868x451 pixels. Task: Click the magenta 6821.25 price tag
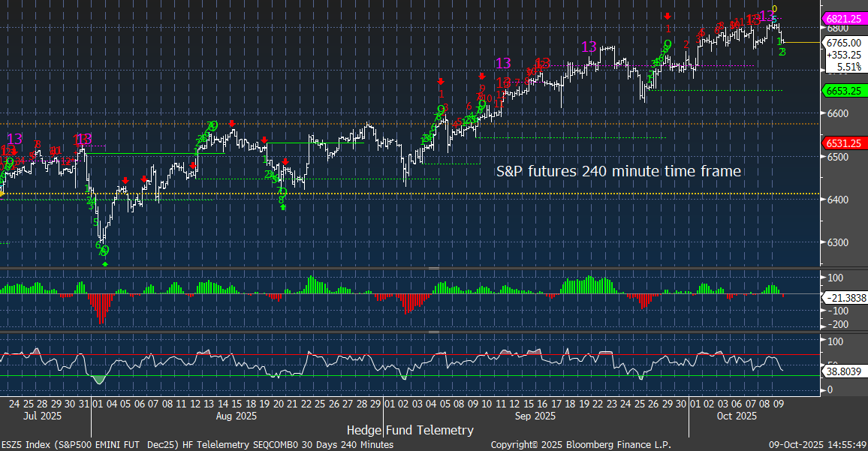tap(845, 19)
